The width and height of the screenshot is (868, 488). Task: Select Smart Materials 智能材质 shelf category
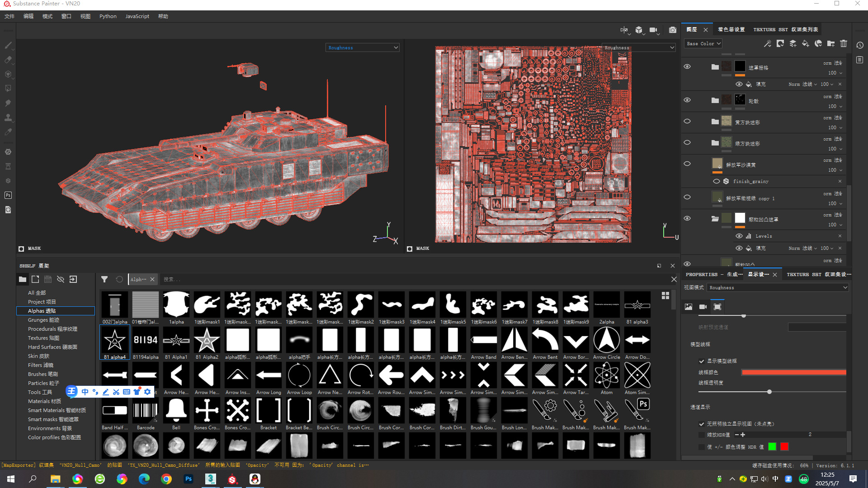57,410
